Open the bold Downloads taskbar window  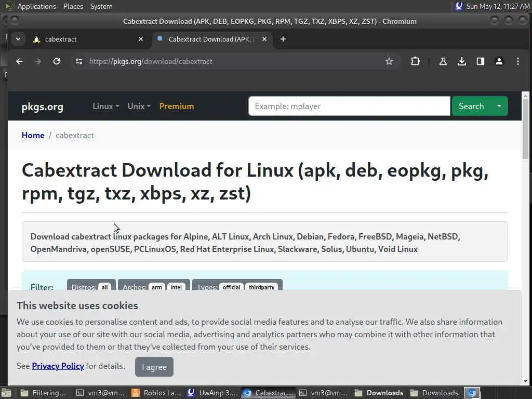pos(379,393)
